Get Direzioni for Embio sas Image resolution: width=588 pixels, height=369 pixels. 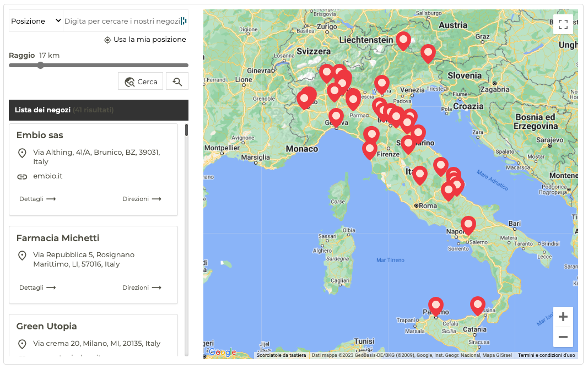142,199
